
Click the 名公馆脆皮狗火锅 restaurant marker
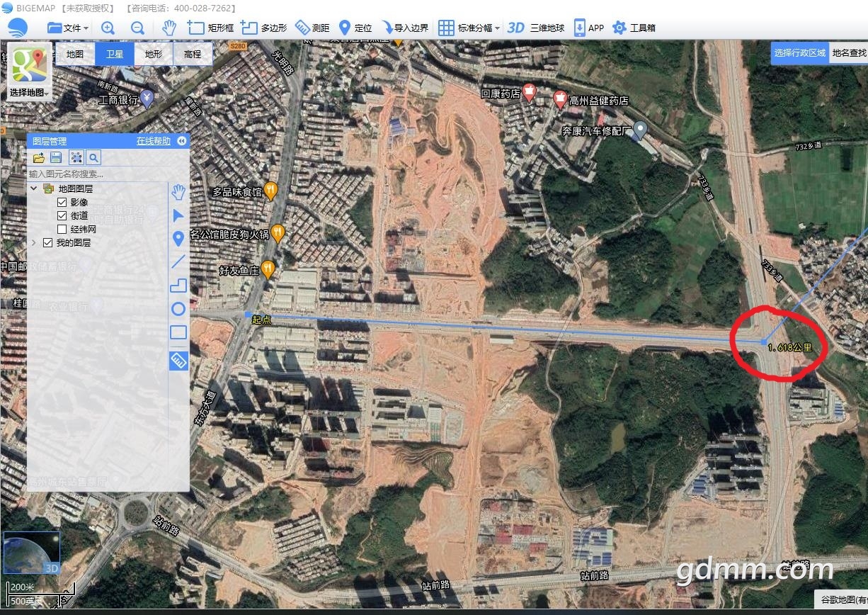[278, 232]
